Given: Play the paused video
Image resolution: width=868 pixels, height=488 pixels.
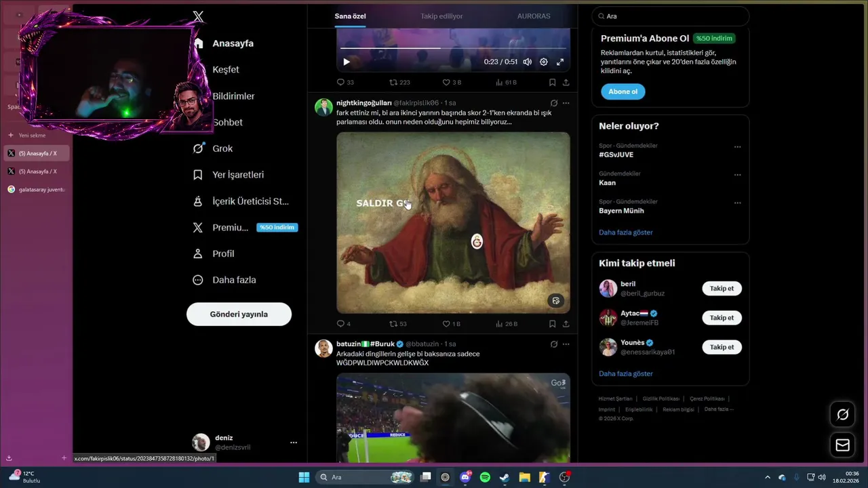Looking at the screenshot, I should coord(347,62).
